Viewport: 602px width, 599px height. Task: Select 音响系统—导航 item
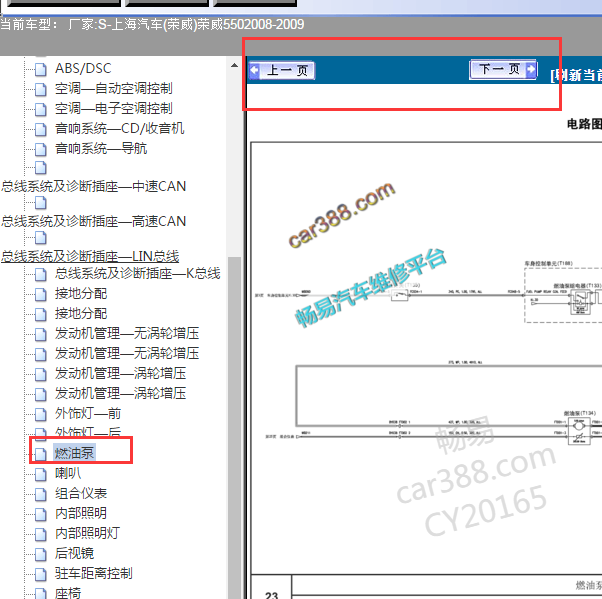coord(101,148)
